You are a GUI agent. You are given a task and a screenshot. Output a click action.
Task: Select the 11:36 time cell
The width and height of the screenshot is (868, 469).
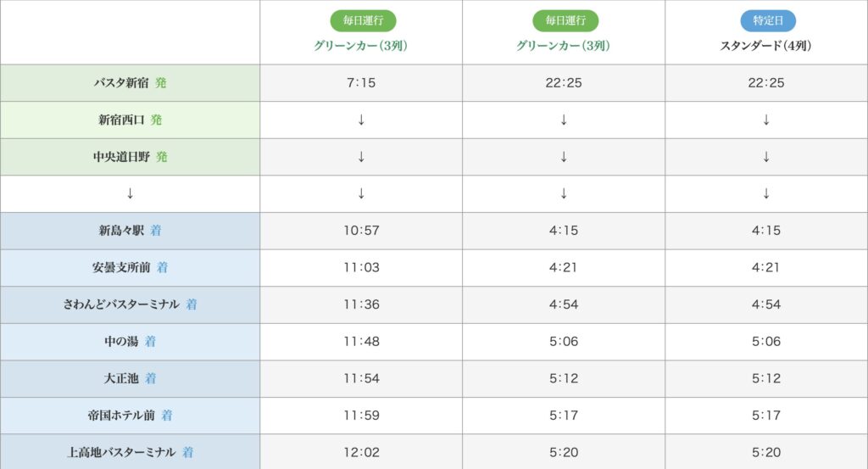[x=361, y=304]
